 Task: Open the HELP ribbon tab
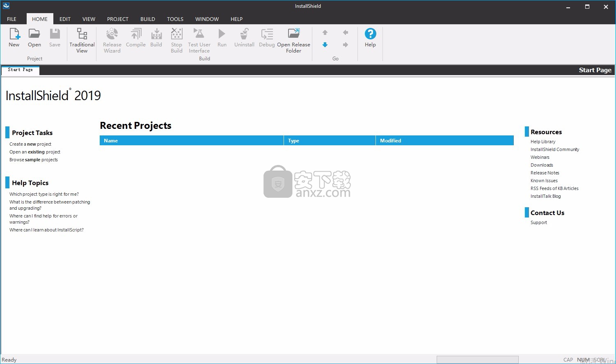(x=236, y=19)
